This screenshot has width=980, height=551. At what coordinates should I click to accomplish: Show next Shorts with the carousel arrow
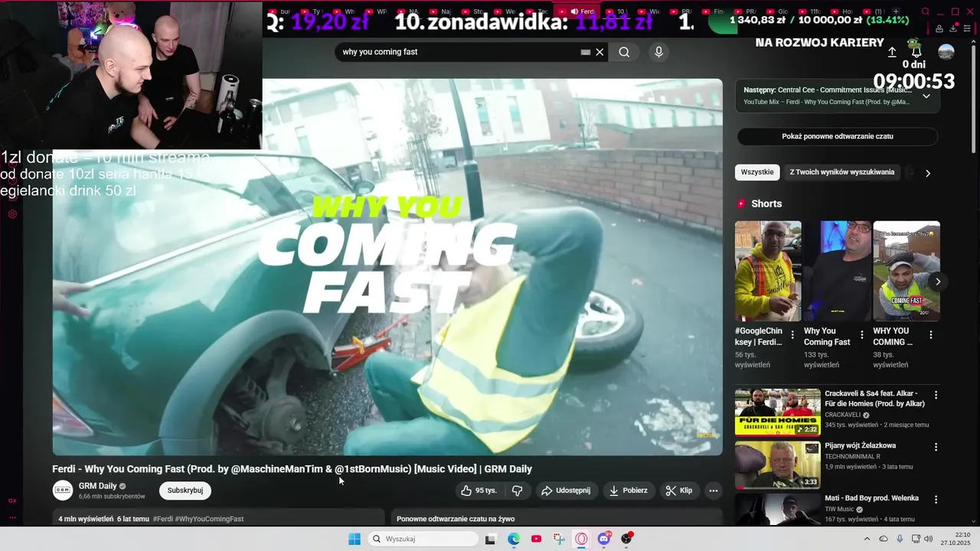(x=938, y=282)
